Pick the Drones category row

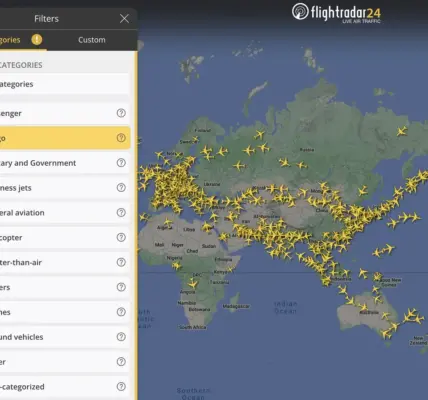click(x=65, y=312)
